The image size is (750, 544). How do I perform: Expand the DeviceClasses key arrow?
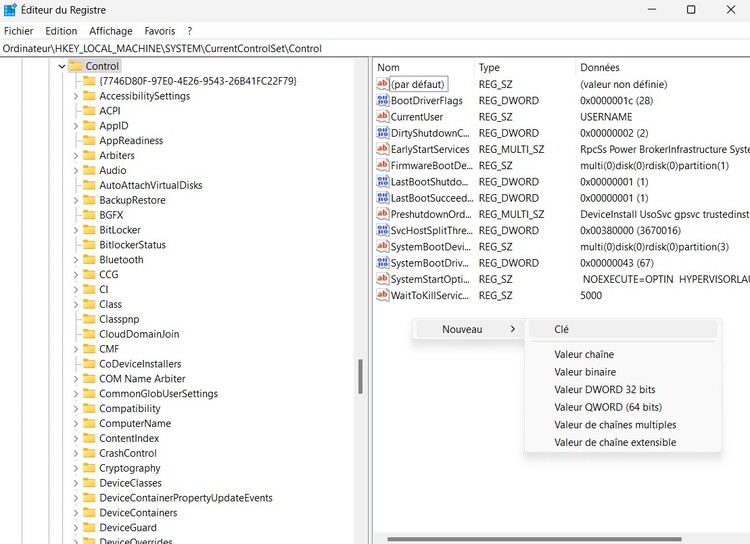(75, 483)
